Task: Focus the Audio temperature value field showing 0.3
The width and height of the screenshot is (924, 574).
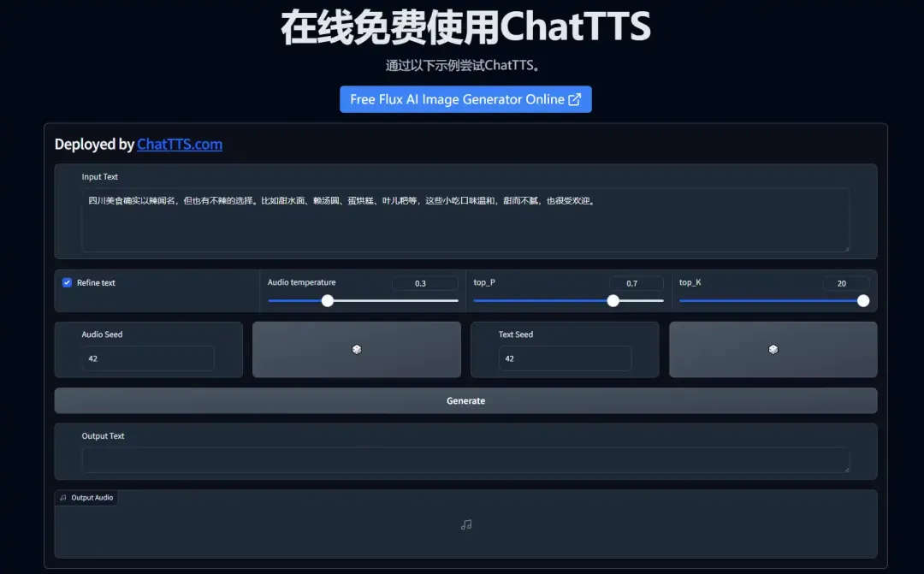Action: 420,283
